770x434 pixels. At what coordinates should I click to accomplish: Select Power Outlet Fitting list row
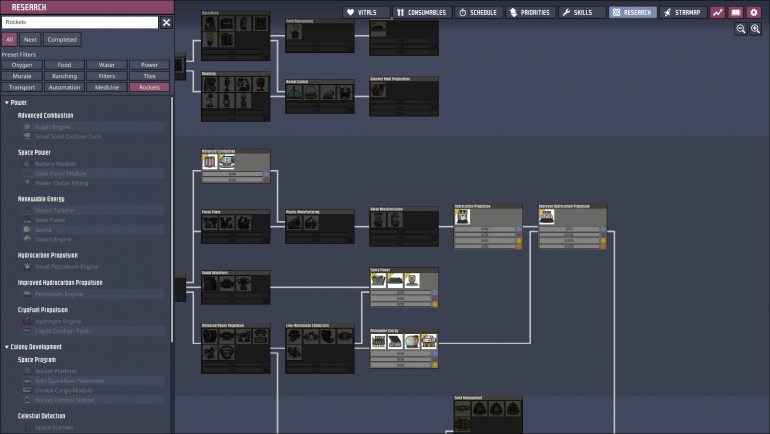(x=93, y=183)
